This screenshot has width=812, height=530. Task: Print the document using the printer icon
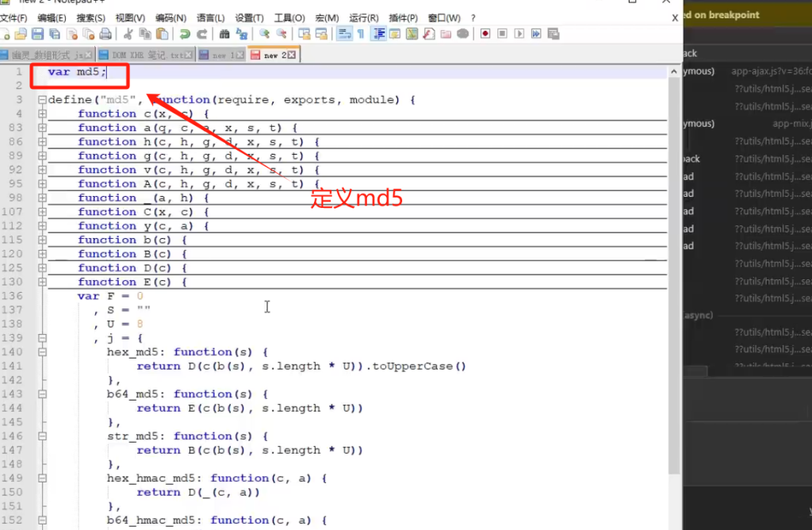coord(105,34)
